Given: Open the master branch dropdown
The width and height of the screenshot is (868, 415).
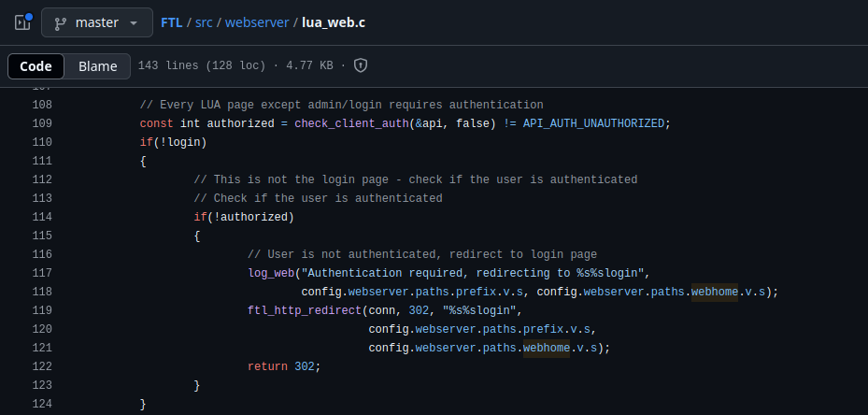Looking at the screenshot, I should coord(96,22).
